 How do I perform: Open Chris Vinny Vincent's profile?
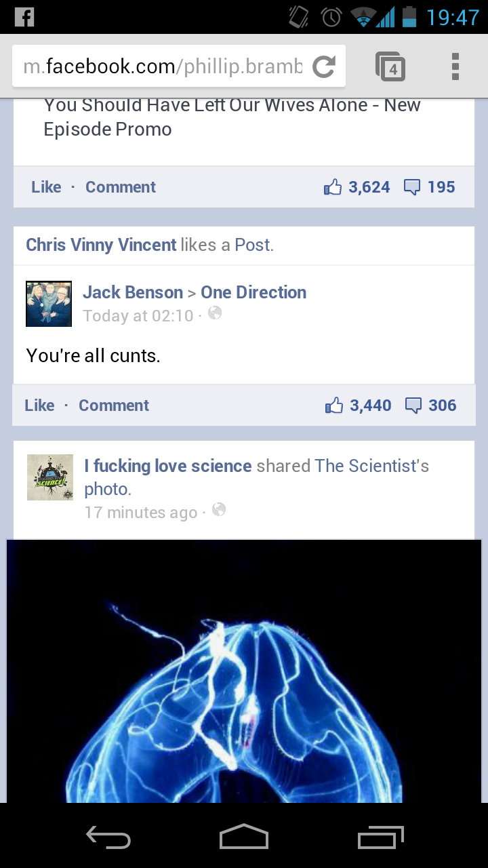[101, 245]
